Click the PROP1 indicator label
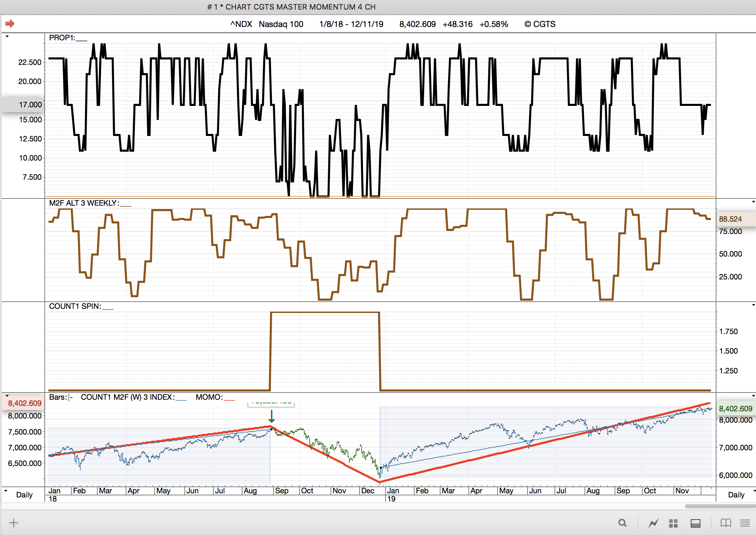The height and width of the screenshot is (535, 756). (x=62, y=38)
